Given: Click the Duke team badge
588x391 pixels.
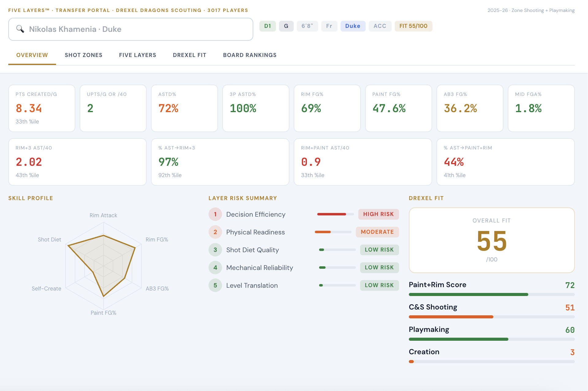Looking at the screenshot, I should tap(353, 26).
